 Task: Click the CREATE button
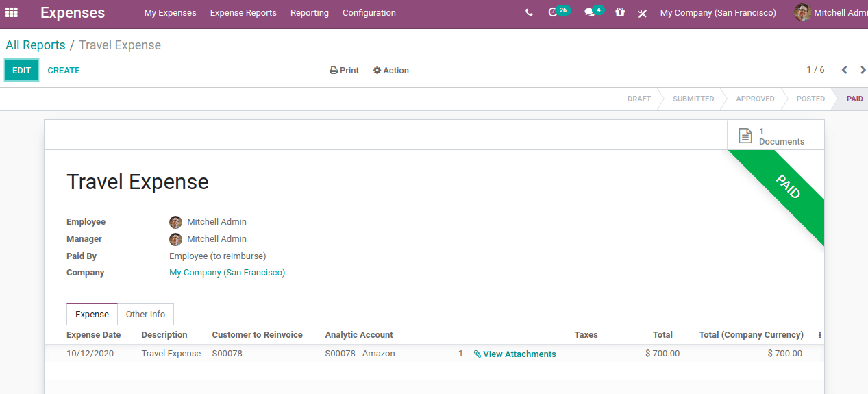pos(64,71)
